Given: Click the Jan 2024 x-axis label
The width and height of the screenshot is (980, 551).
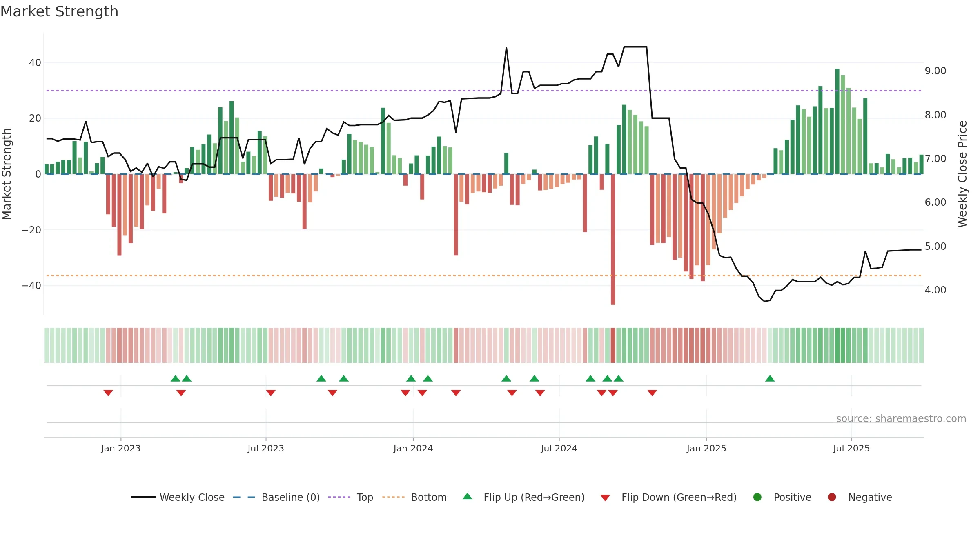Looking at the screenshot, I should click(413, 448).
